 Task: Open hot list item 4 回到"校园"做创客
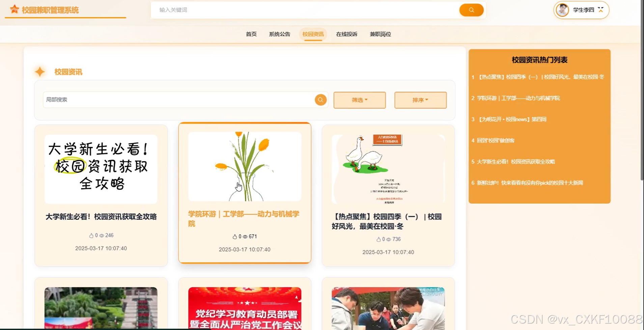(x=493, y=141)
